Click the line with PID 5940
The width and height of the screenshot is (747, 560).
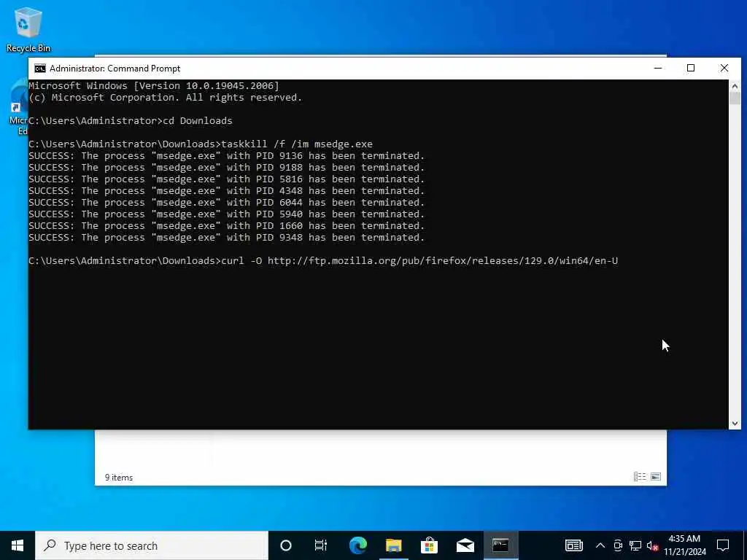(226, 214)
